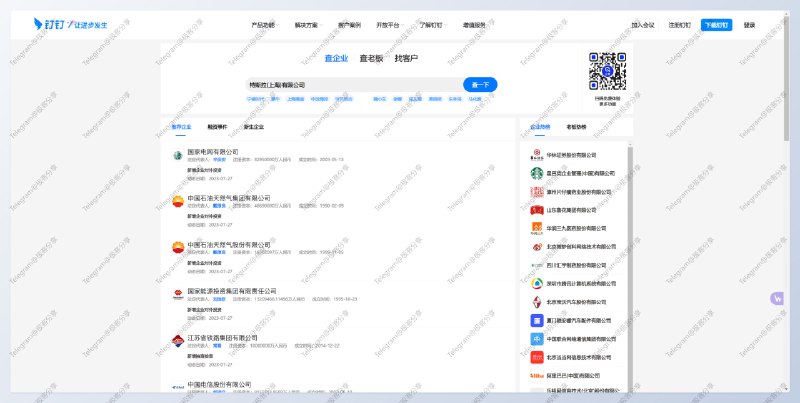Image resolution: width=800 pixels, height=403 pixels.
Task: Click the Weibo eye logo icon
Action: click(x=537, y=247)
